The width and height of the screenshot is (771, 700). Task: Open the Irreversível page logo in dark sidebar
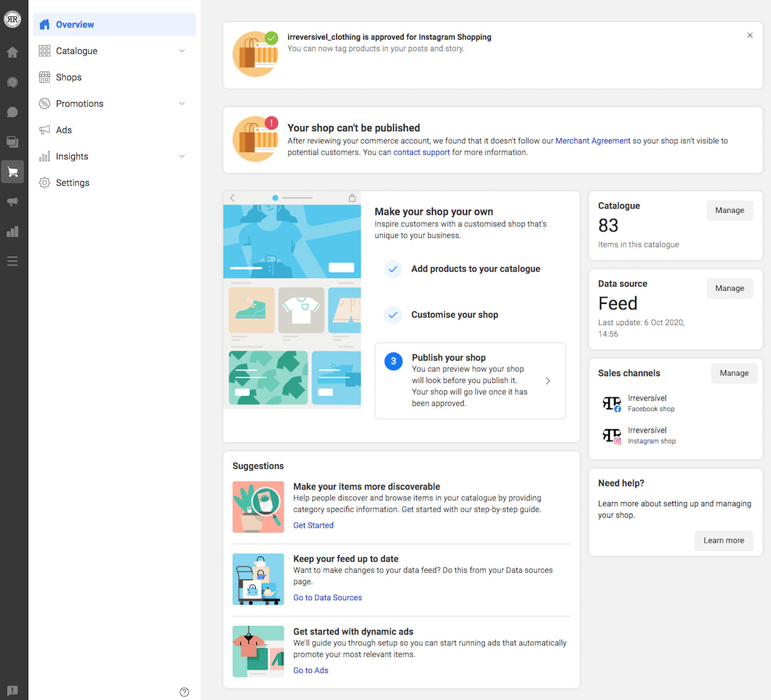(x=12, y=19)
